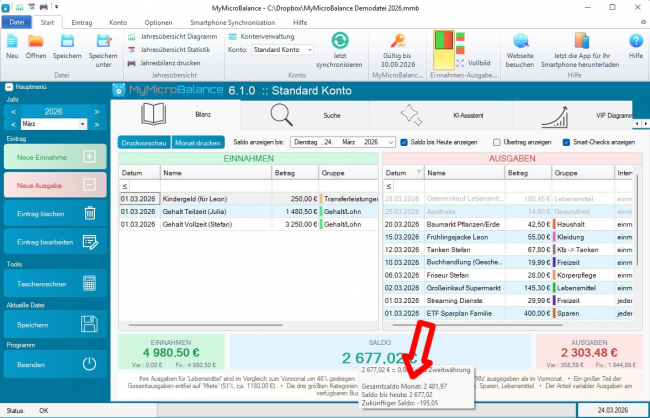The height and width of the screenshot is (418, 650).
Task: Click the Neu file icon in ribbon
Action: 12,43
